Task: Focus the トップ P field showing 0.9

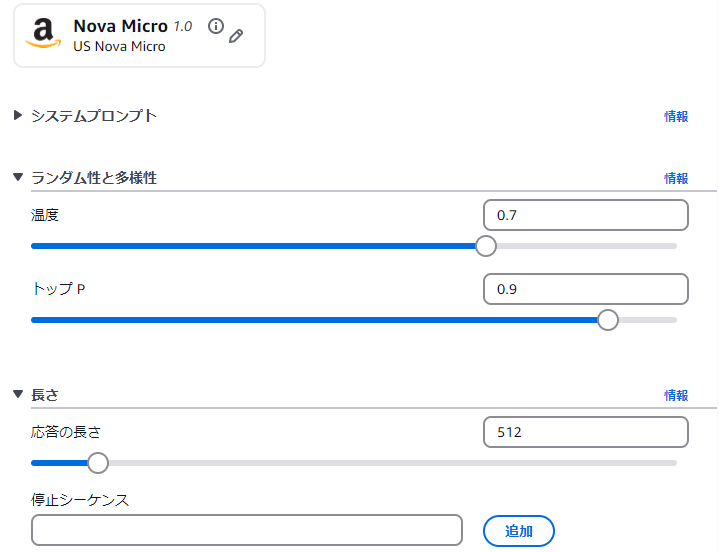Action: pyautogui.click(x=585, y=289)
